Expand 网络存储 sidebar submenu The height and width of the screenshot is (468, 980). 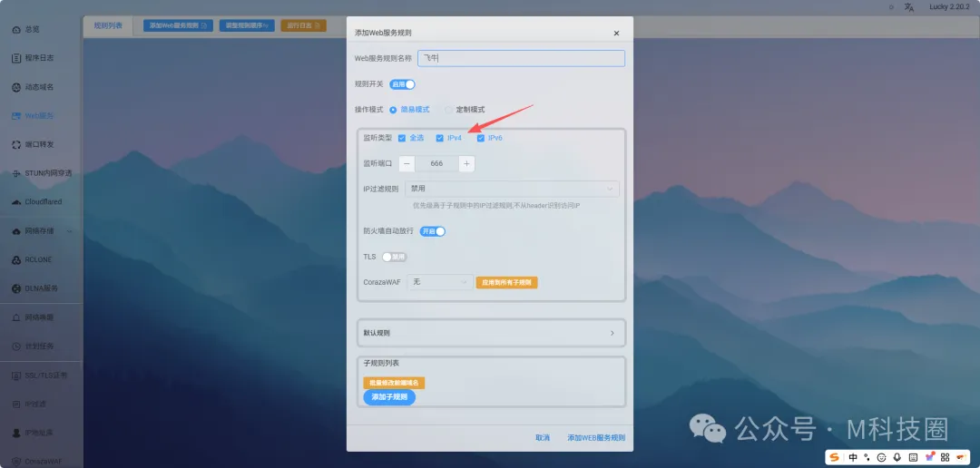click(43, 230)
